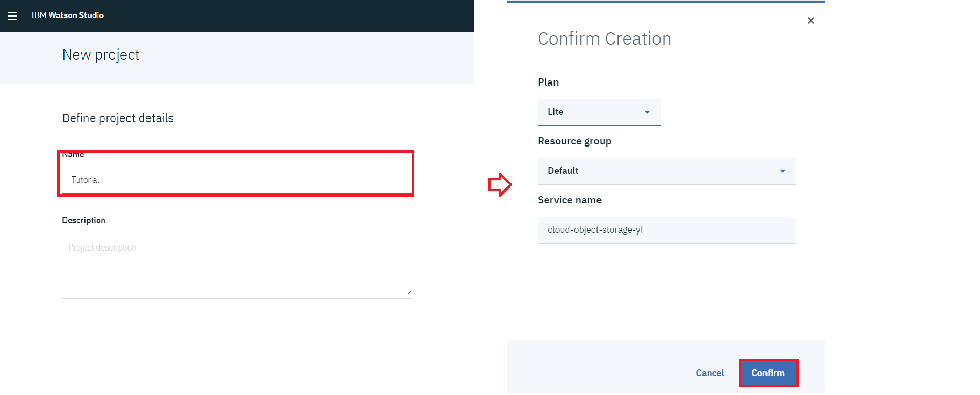Click inside the Project description textarea
Image resolution: width=980 pixels, height=395 pixels.
tap(237, 265)
